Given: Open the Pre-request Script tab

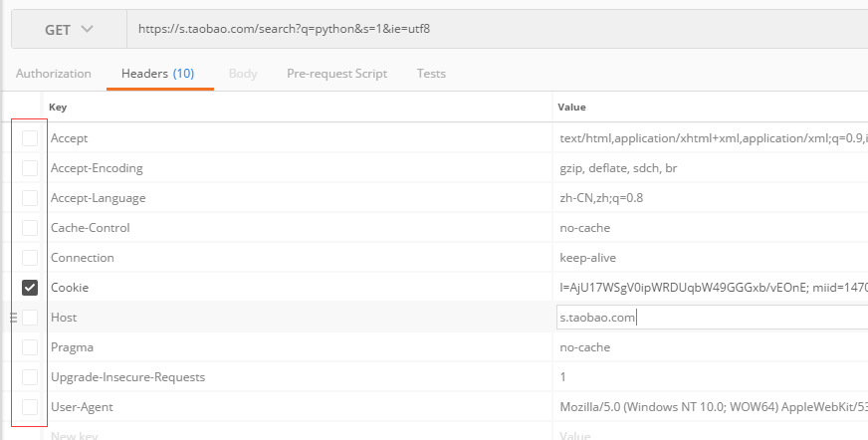Looking at the screenshot, I should click(x=336, y=74).
